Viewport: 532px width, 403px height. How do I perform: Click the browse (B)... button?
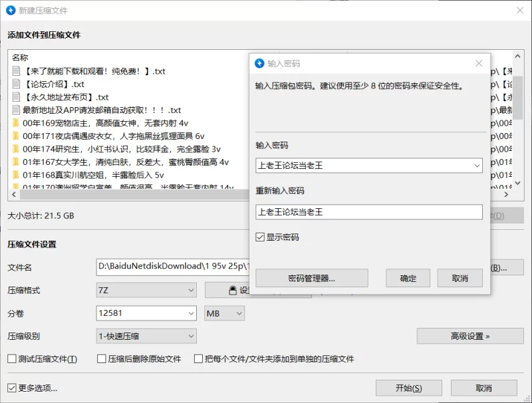(x=507, y=268)
